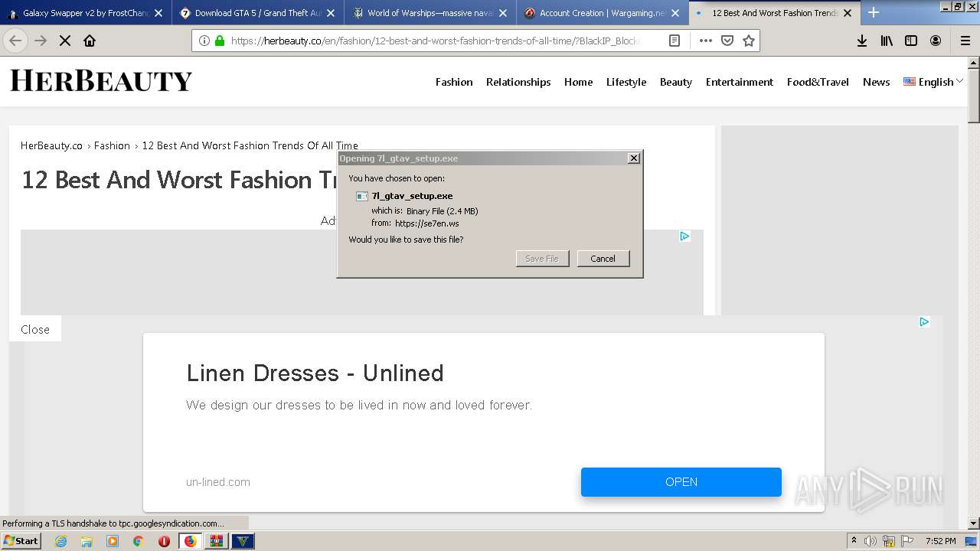980x551 pixels.
Task: Open Action Center flag in tray
Action: click(907, 541)
